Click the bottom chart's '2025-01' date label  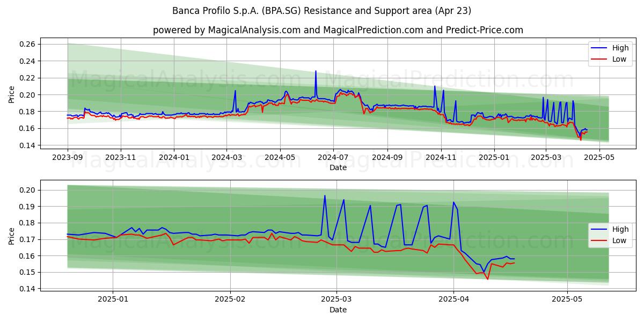coord(113,301)
